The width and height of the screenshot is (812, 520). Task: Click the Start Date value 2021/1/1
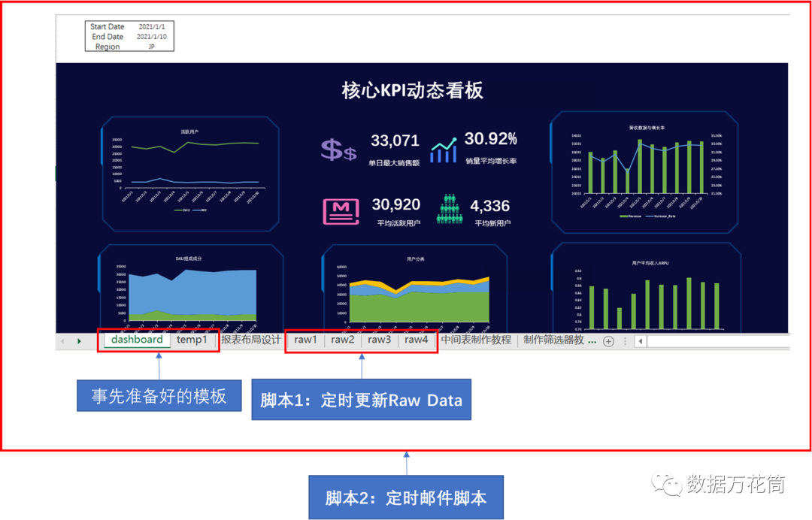pyautogui.click(x=152, y=26)
